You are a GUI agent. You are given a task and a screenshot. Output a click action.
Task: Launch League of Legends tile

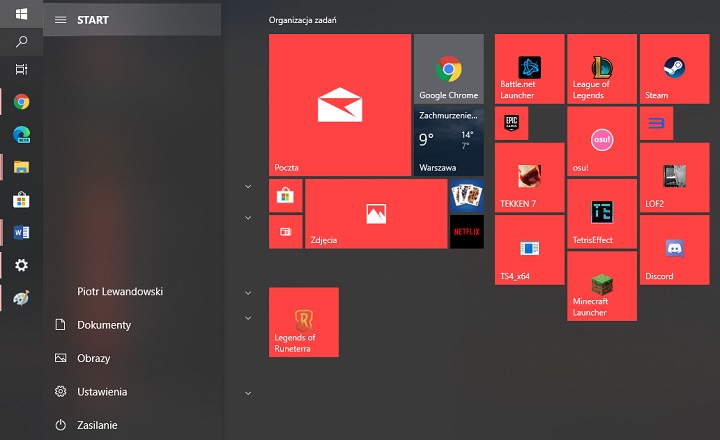(x=601, y=69)
